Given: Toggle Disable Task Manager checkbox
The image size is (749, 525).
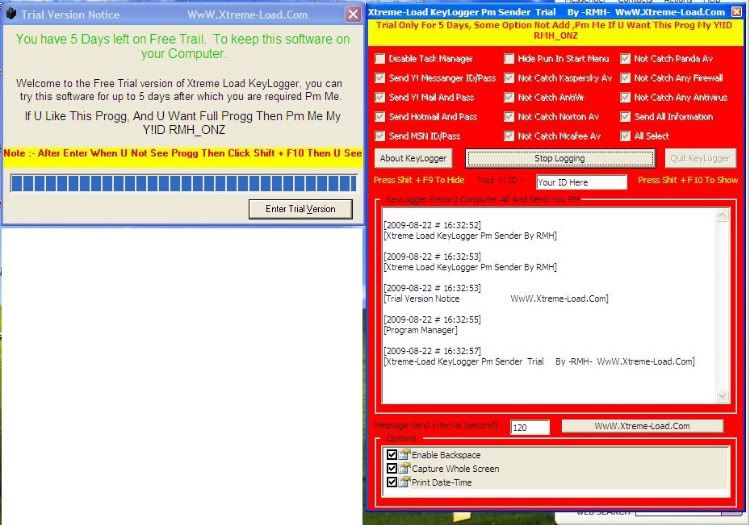Looking at the screenshot, I should pos(380,58).
